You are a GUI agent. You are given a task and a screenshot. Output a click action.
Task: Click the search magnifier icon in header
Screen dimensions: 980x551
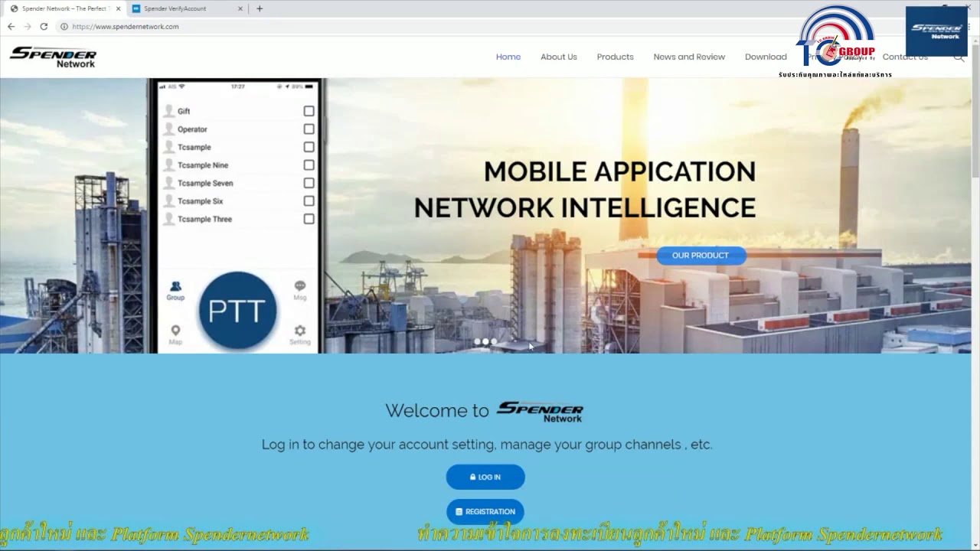coord(959,57)
